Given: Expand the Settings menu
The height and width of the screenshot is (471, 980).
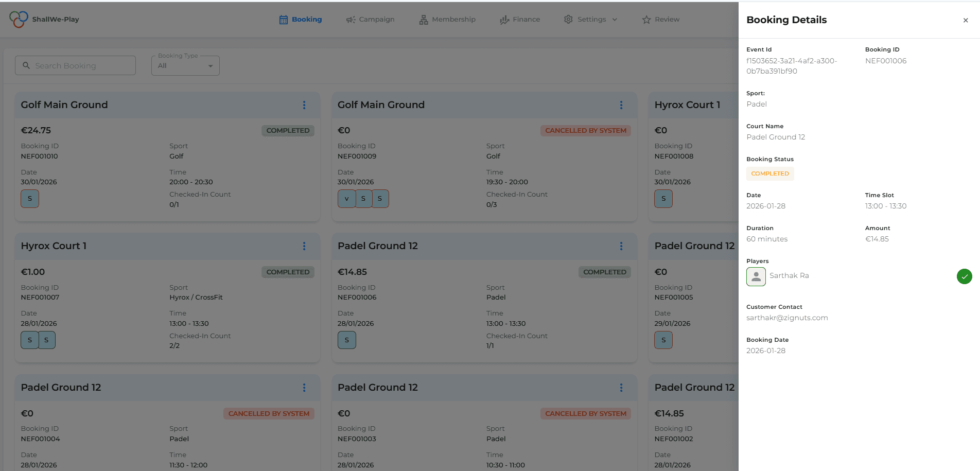Looking at the screenshot, I should click(x=590, y=20).
